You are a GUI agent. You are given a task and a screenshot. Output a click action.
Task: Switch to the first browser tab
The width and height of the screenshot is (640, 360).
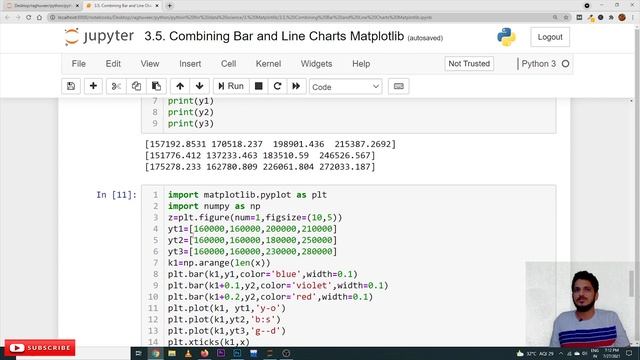tap(42, 6)
